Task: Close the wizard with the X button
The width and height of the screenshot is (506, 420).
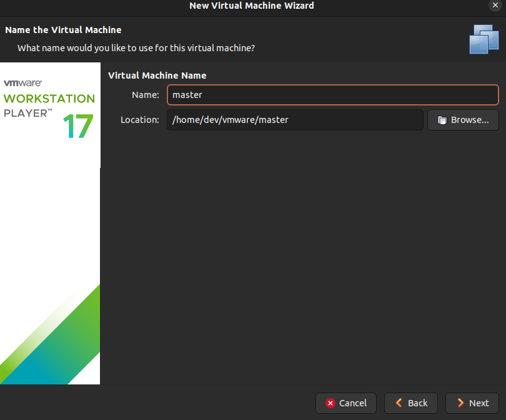Action: click(495, 5)
